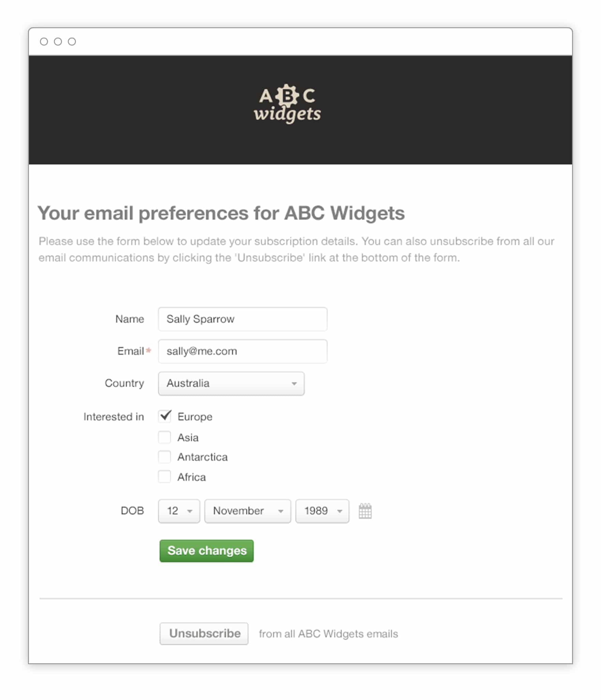Screen dimensions: 601x700
Task: Click the third window control circle
Action: click(72, 42)
